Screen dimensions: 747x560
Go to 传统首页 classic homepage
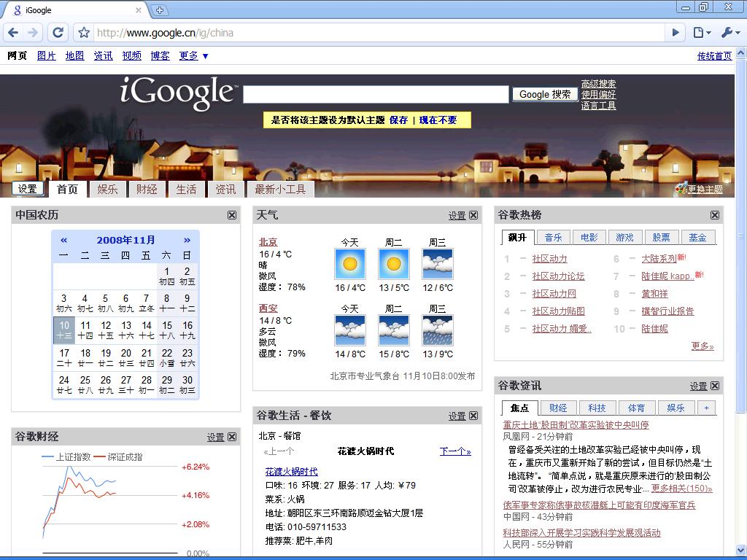coord(715,55)
